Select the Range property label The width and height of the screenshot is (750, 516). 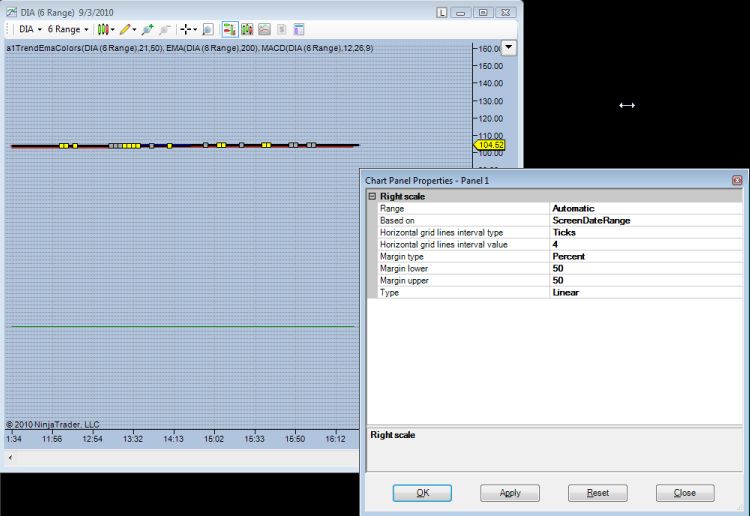click(392, 209)
